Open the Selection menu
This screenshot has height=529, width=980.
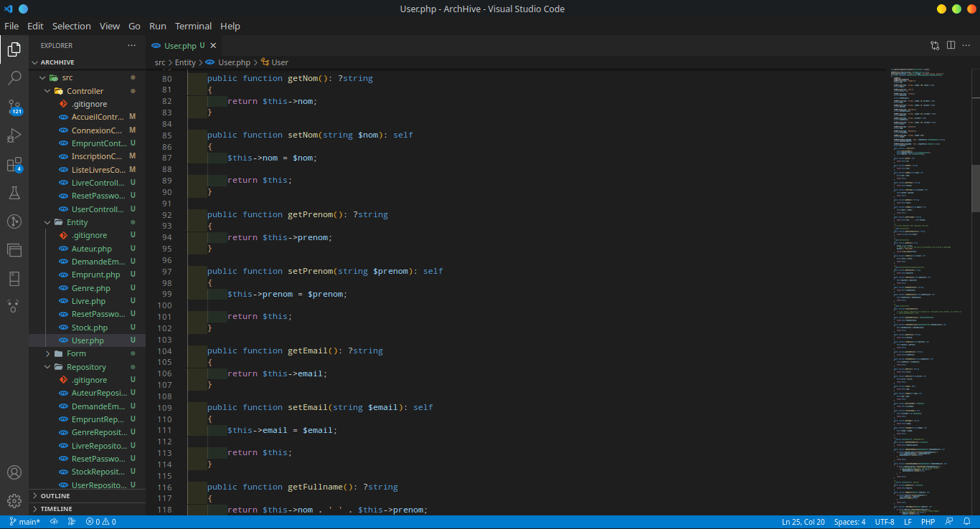point(71,26)
